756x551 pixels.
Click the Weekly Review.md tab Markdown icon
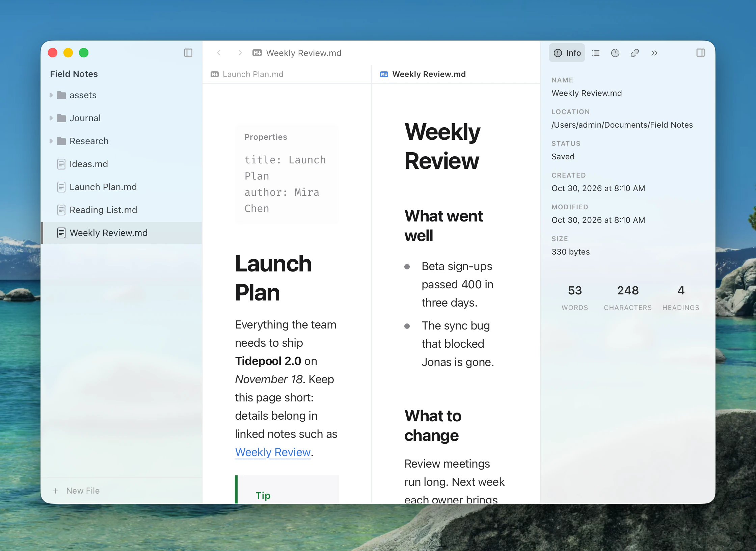(x=384, y=74)
